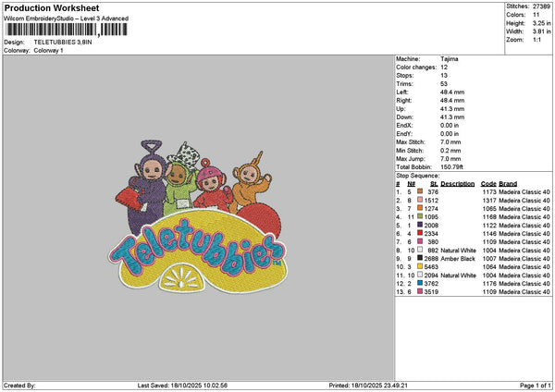The height and width of the screenshot is (392, 555).
Task: Click the 'Stop Sequence:' heading
Action: 418,176
